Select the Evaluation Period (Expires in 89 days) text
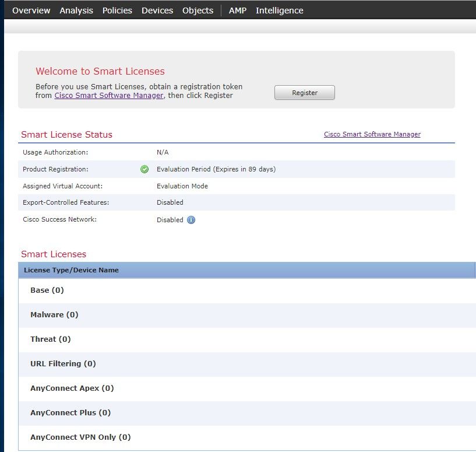 pos(216,169)
